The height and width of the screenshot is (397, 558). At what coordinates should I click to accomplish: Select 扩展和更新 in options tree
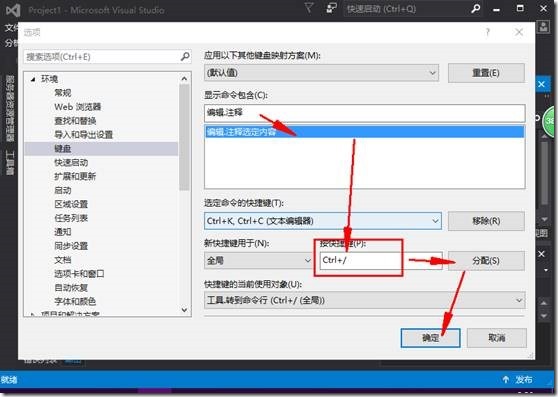click(75, 176)
